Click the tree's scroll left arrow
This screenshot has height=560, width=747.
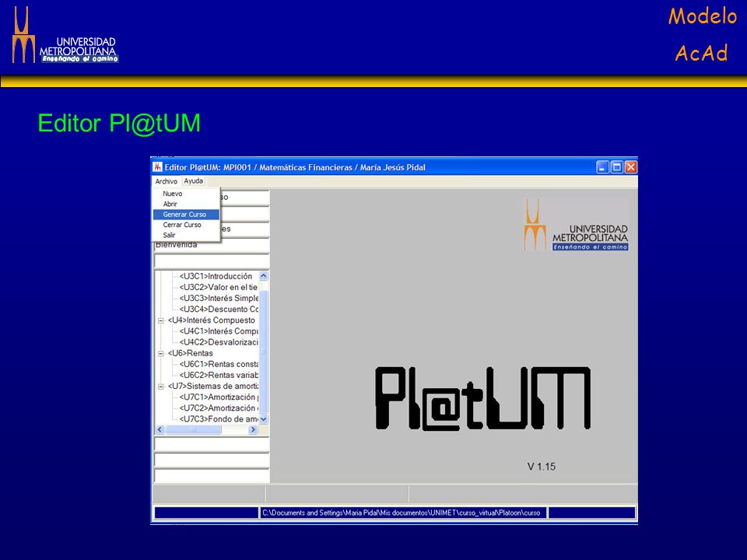click(160, 429)
